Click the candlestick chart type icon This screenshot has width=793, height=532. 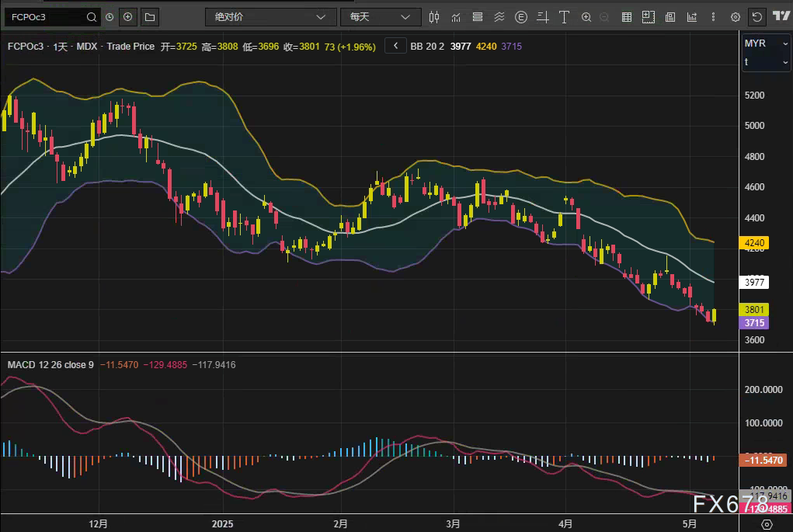coord(434,16)
